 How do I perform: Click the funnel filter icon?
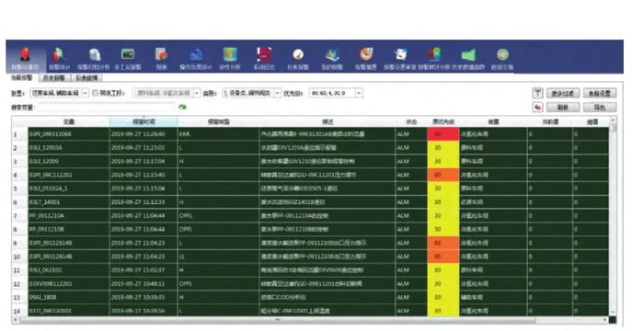click(x=537, y=94)
